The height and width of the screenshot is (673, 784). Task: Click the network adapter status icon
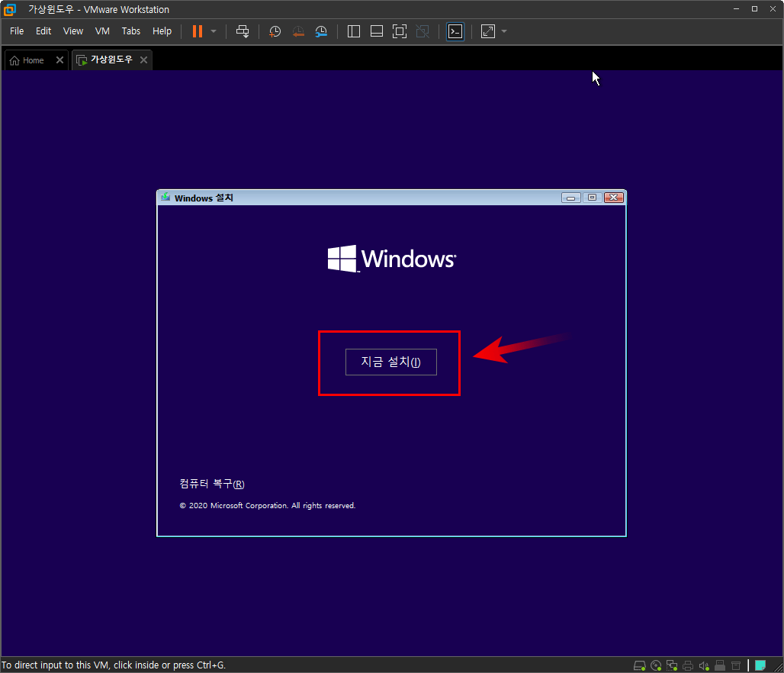coord(672,665)
